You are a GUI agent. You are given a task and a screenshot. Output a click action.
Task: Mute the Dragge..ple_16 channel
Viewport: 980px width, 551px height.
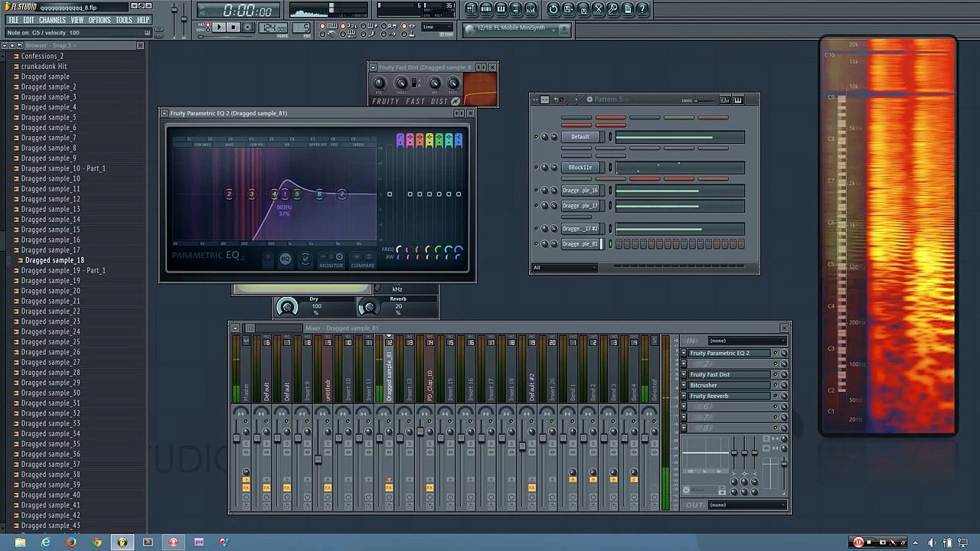[x=536, y=191]
